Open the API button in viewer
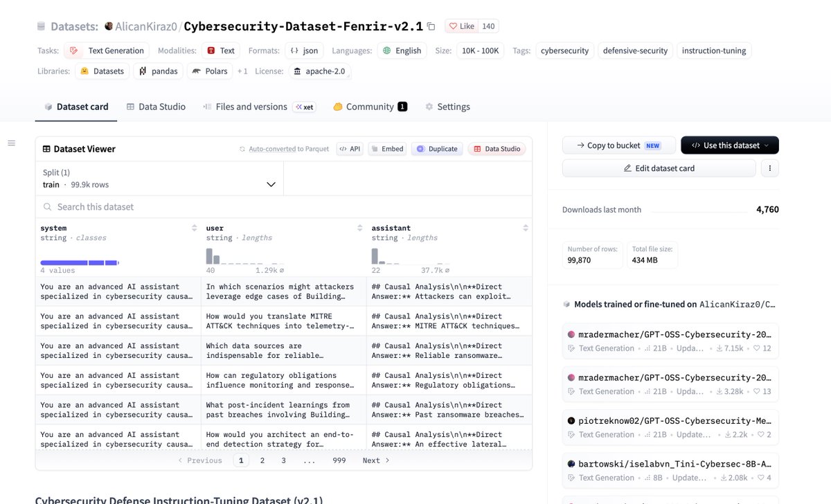Viewport: 831px width, 504px height. pyautogui.click(x=350, y=149)
